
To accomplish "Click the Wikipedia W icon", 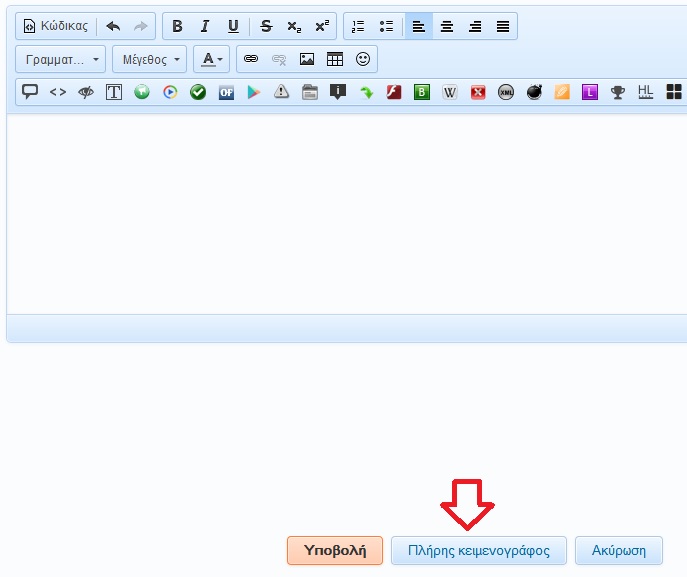I will pos(450,92).
